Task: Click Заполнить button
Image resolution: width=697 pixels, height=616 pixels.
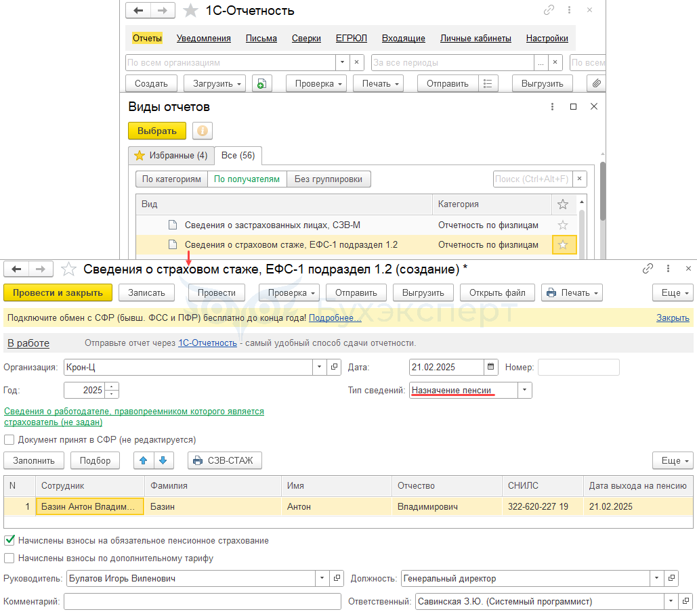Action: coord(34,460)
